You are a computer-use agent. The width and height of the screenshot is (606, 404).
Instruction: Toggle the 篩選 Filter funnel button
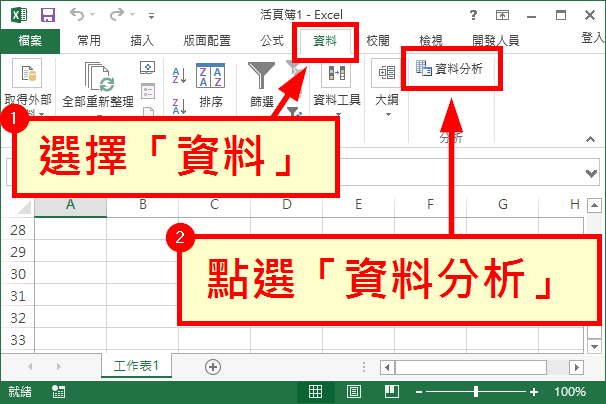tap(262, 76)
